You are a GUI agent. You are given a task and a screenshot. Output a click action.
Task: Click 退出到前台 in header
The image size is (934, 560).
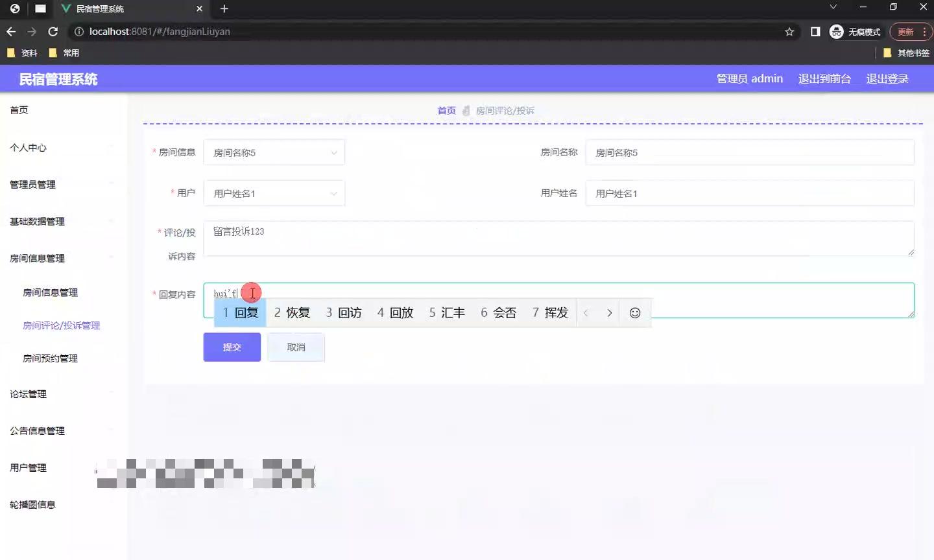pyautogui.click(x=824, y=78)
